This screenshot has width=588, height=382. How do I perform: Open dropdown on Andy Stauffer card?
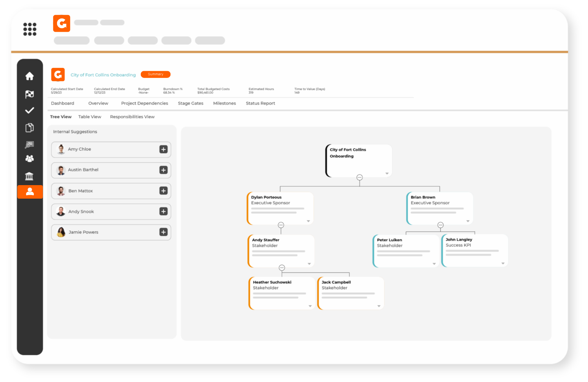309,264
